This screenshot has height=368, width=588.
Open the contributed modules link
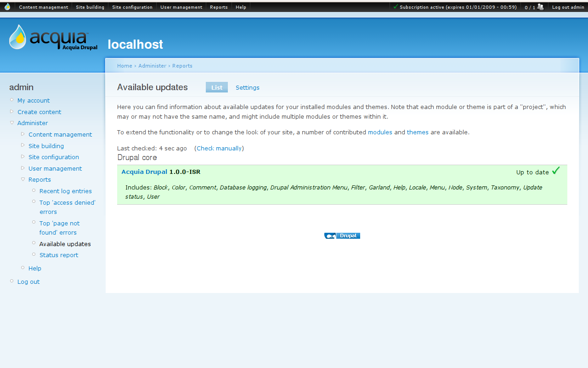coord(380,132)
